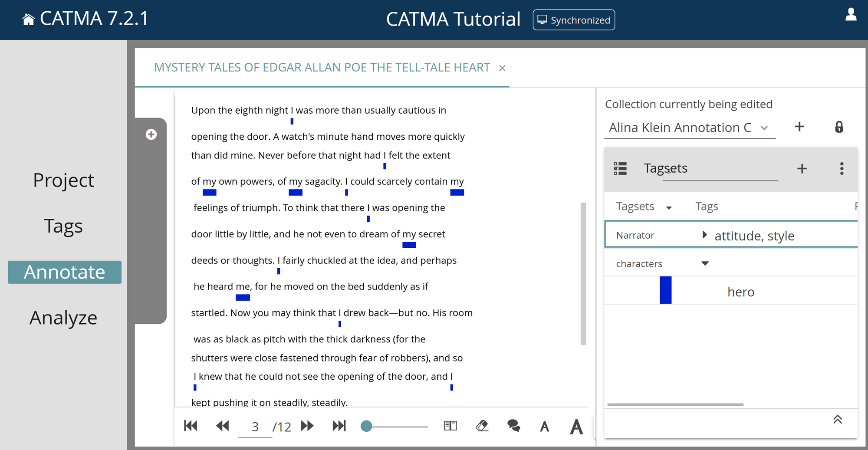
Task: Open the Project section
Action: (x=64, y=180)
